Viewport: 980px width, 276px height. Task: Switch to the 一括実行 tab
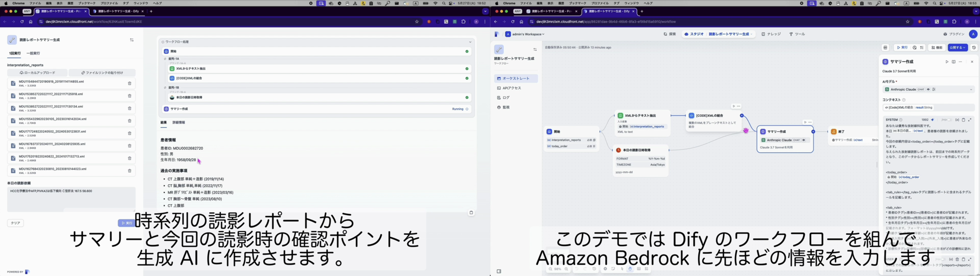click(x=33, y=53)
